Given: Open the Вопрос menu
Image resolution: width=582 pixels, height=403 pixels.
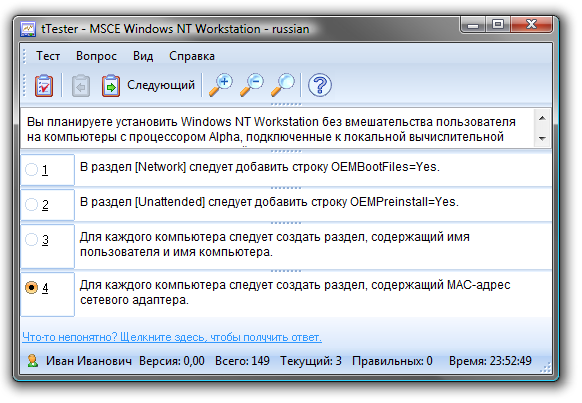Looking at the screenshot, I should 96,56.
